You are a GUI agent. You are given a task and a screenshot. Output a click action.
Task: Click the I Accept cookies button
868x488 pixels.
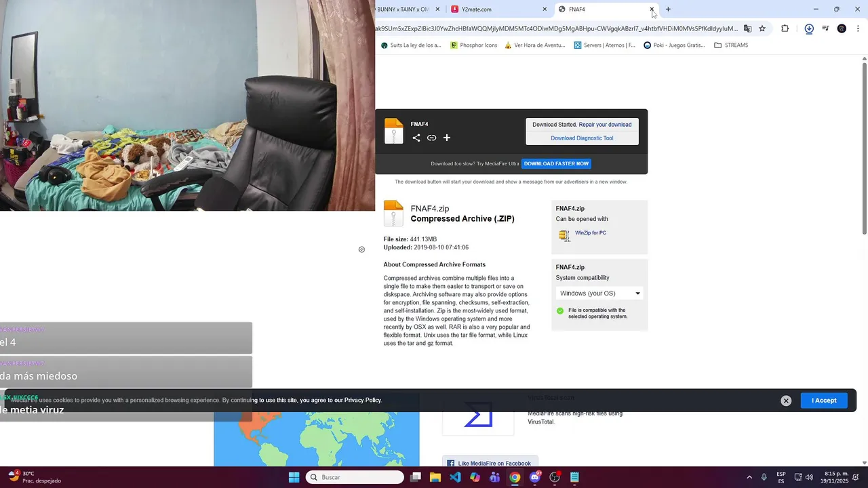[824, 401]
